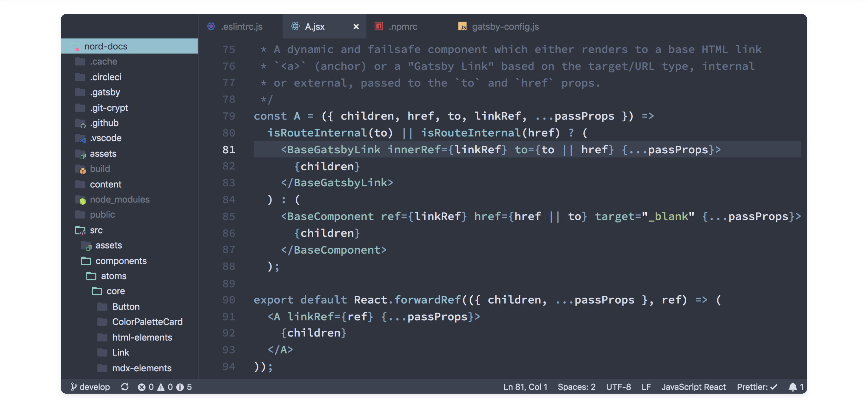
Task: Click the errors count icon in status bar
Action: coord(142,387)
